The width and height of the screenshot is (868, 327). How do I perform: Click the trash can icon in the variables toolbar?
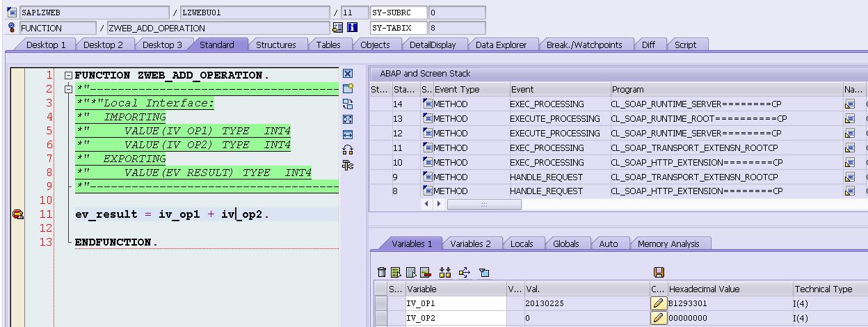coord(381,272)
